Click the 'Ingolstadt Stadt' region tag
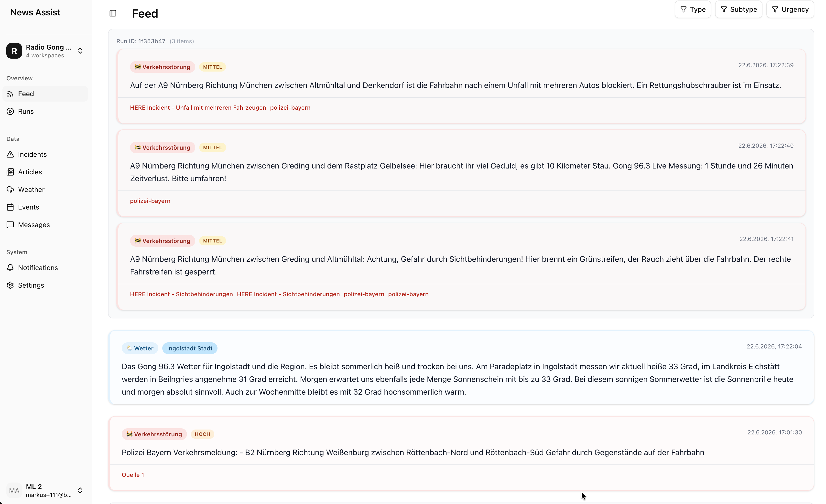Image resolution: width=826 pixels, height=504 pixels. [x=190, y=348]
